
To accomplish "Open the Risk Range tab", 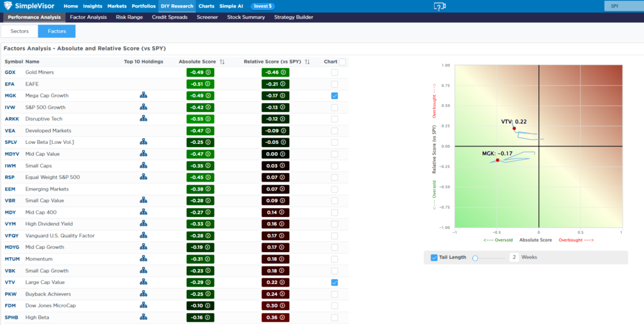I will (x=130, y=17).
